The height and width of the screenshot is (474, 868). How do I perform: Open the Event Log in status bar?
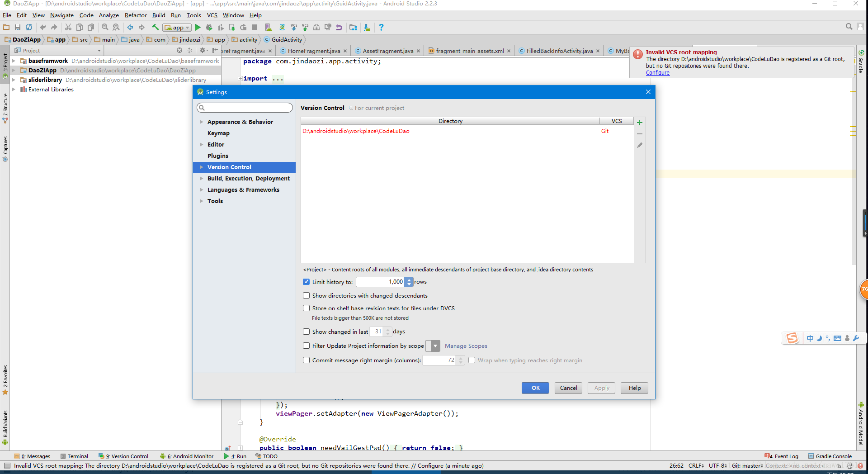(x=781, y=456)
